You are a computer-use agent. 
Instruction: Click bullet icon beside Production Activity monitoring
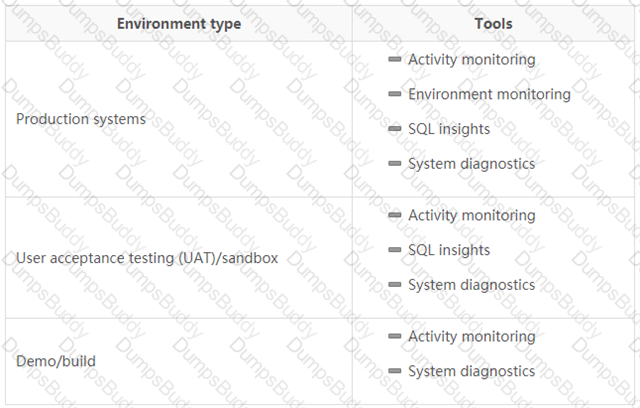point(395,59)
